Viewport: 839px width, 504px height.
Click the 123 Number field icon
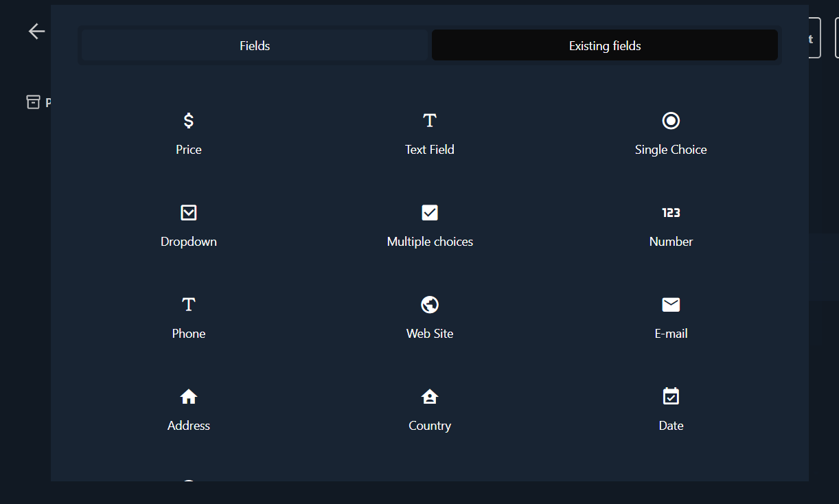click(x=671, y=213)
